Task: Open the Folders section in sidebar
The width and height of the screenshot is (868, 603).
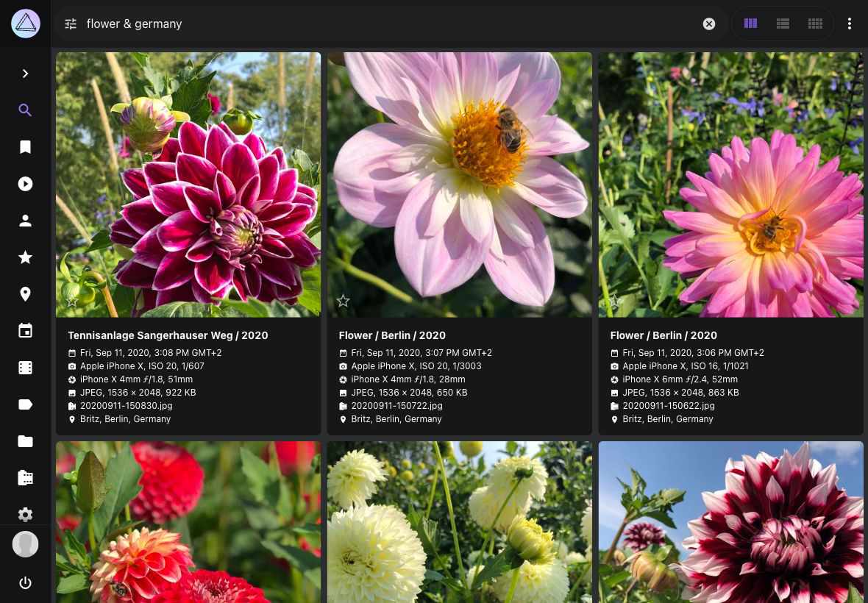Action: pos(25,441)
